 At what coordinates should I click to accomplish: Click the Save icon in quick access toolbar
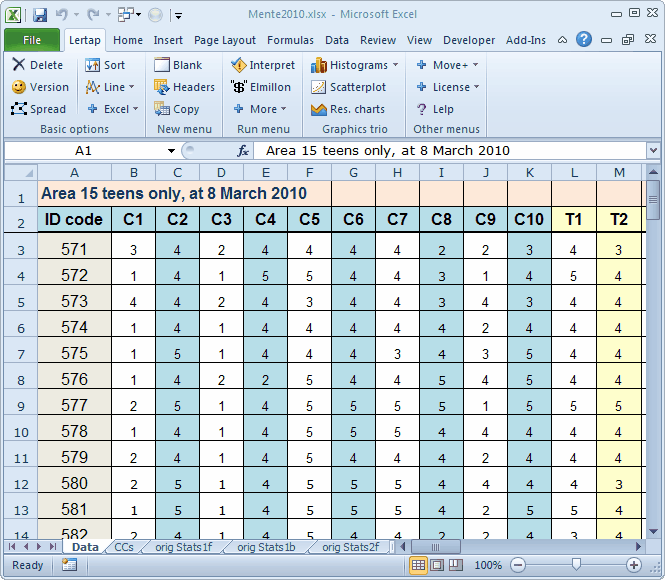40,15
